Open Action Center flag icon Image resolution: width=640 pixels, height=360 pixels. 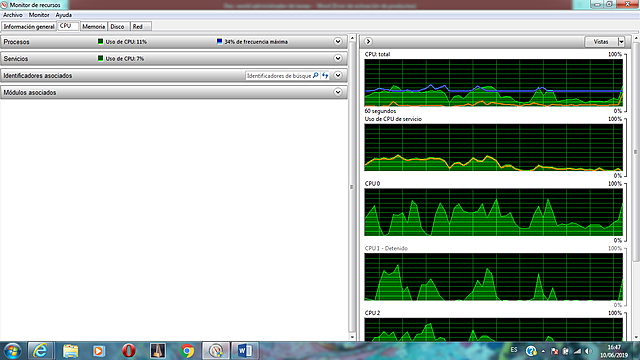[x=554, y=351]
